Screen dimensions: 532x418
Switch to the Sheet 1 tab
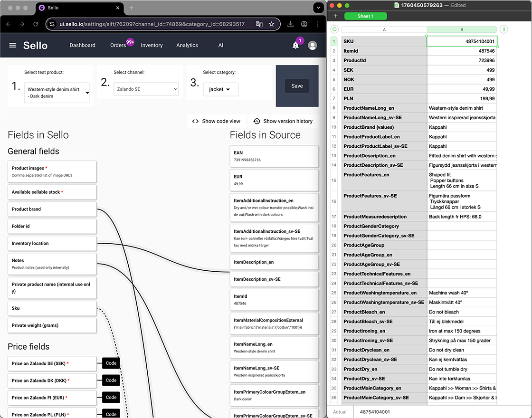pyautogui.click(x=365, y=16)
